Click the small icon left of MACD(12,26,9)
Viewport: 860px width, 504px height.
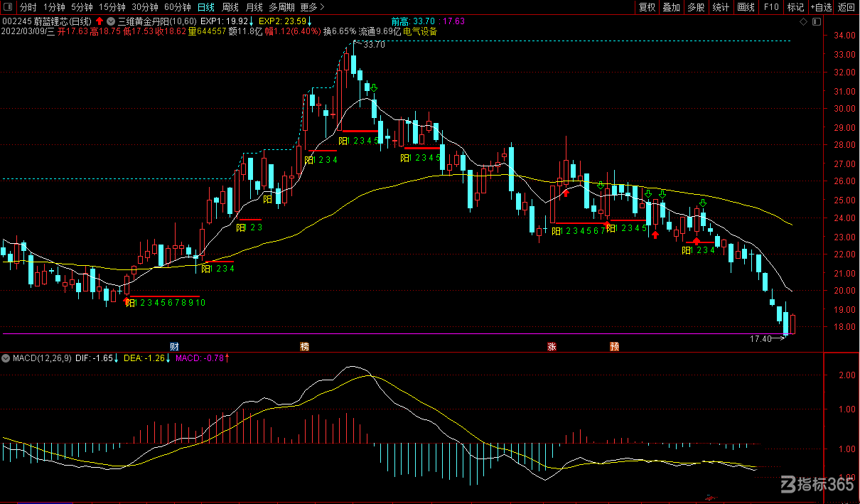[x=7, y=358]
